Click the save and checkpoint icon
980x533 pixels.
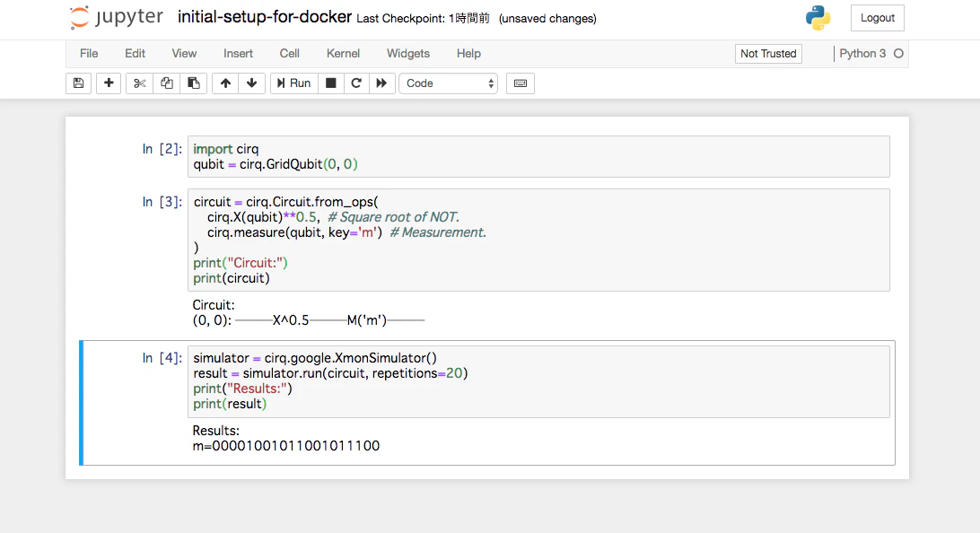coord(79,83)
